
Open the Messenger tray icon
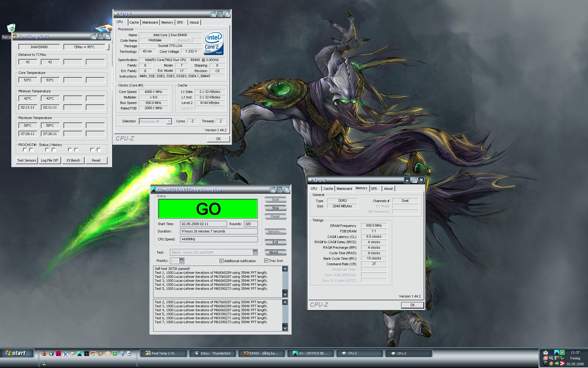point(551,358)
